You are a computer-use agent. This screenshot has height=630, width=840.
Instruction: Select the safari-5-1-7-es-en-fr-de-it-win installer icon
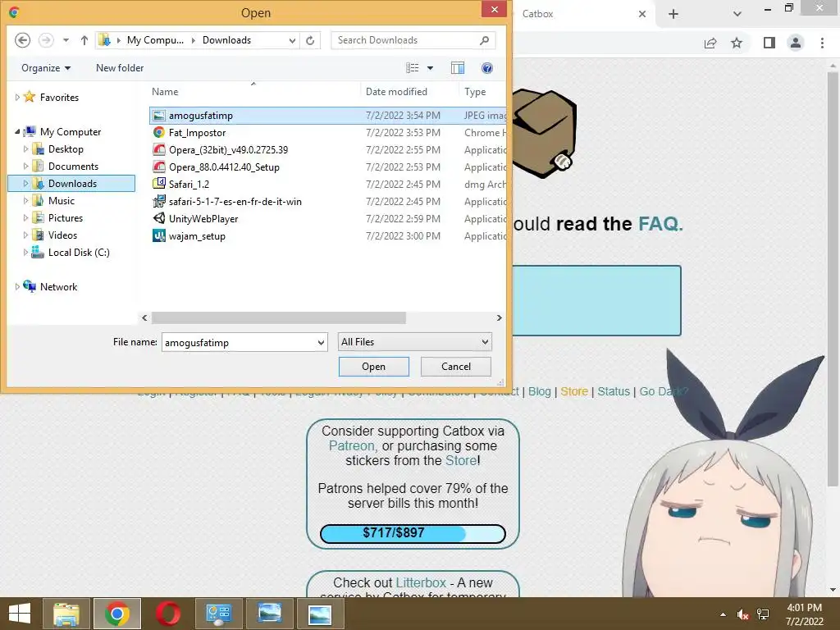159,202
